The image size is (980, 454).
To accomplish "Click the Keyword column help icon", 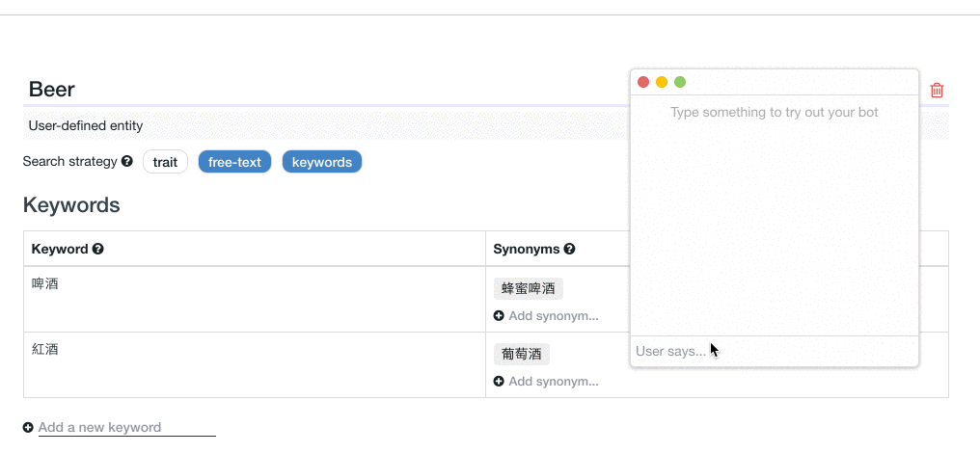I will click(97, 249).
